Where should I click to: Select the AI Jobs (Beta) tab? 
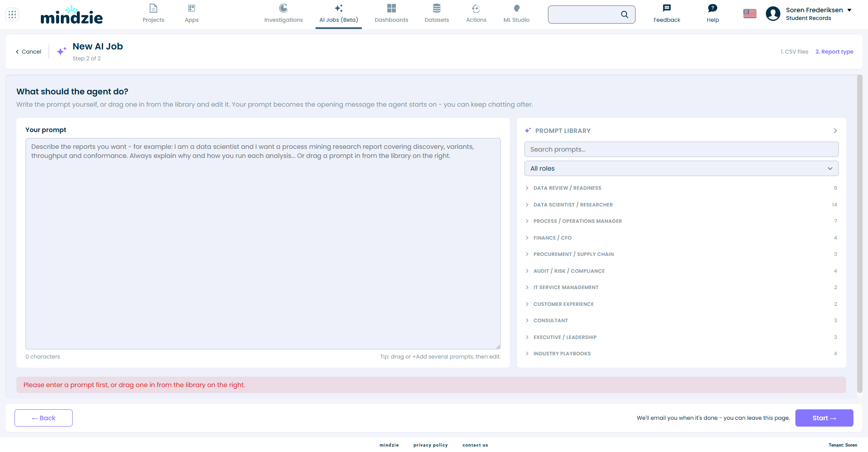coord(339,14)
